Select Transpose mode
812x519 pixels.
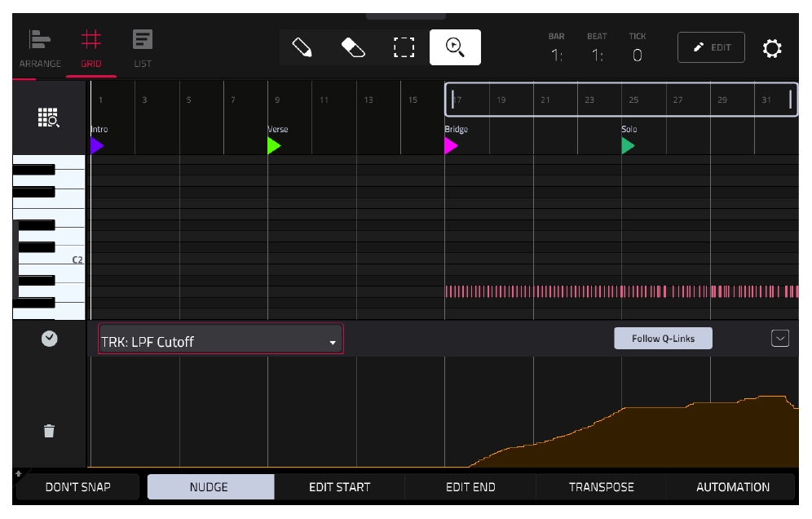coord(601,487)
